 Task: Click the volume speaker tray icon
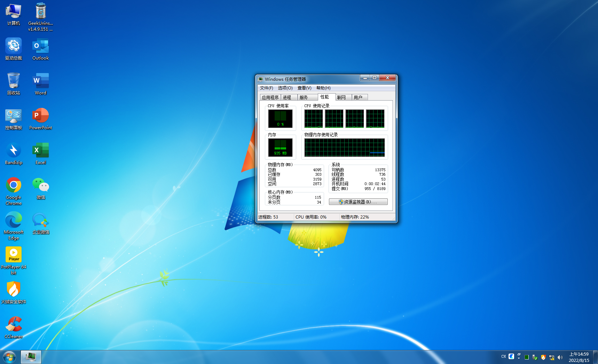coord(560,357)
